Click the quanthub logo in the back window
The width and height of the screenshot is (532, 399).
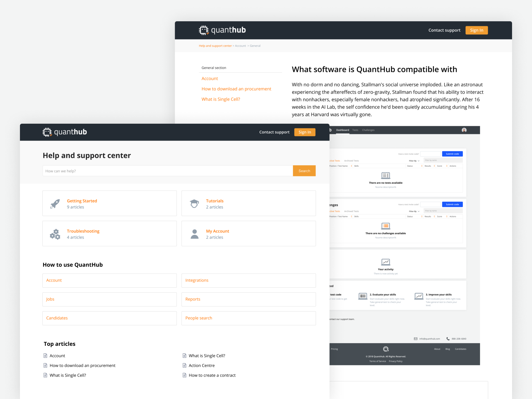pyautogui.click(x=222, y=30)
